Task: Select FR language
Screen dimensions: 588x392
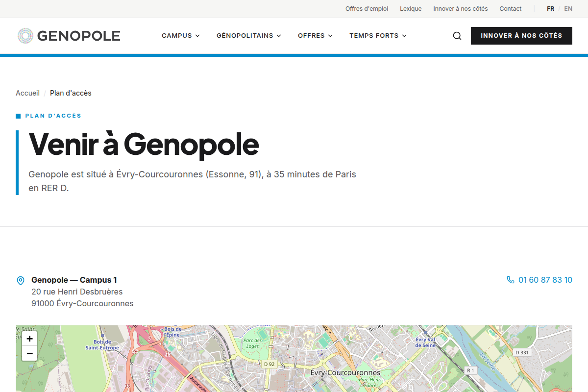Action: pos(551,9)
